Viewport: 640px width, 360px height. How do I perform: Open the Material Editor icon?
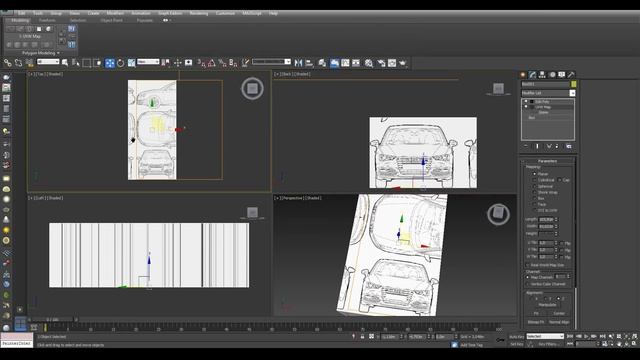pyautogui.click(x=369, y=63)
